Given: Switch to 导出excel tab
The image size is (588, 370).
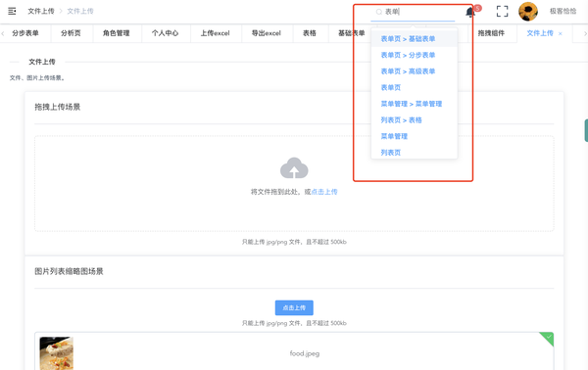Looking at the screenshot, I should 267,33.
